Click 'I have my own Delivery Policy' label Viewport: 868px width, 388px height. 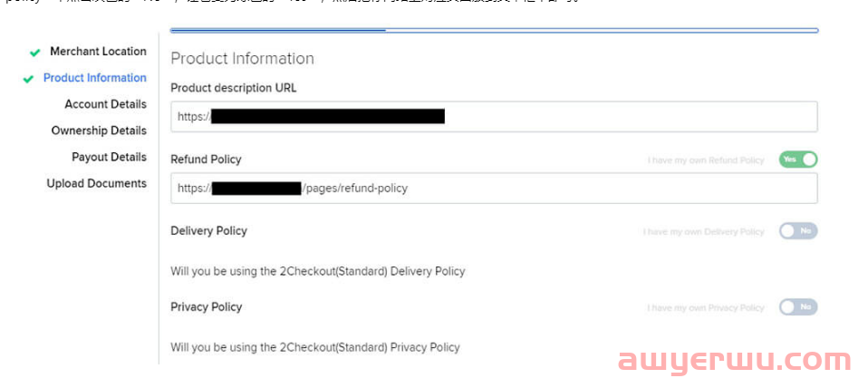704,232
